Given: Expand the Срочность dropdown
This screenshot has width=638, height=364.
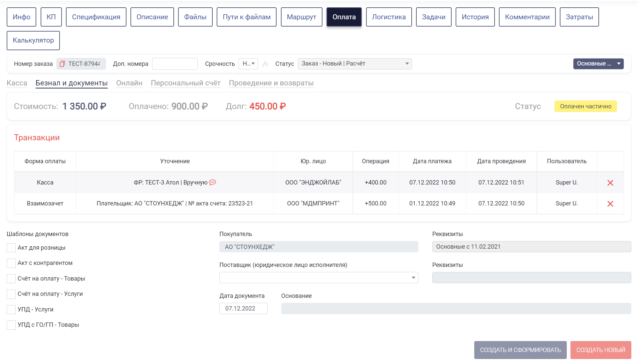Looking at the screenshot, I should (x=248, y=64).
